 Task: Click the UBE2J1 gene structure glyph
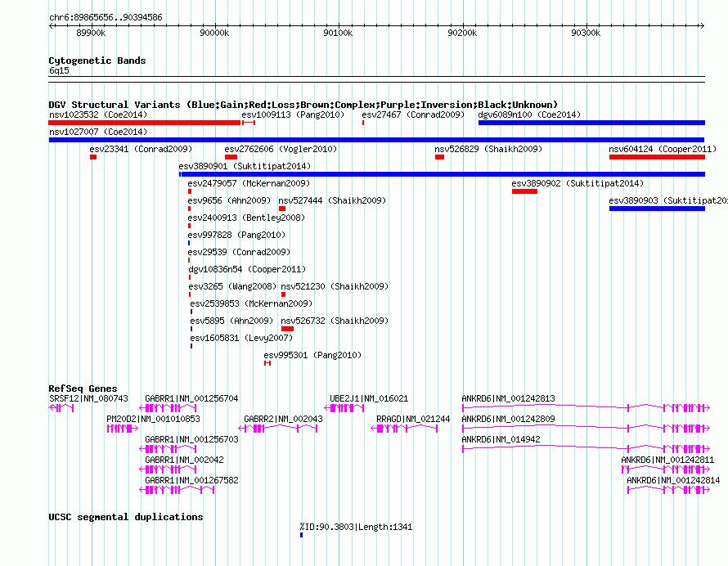[344, 408]
